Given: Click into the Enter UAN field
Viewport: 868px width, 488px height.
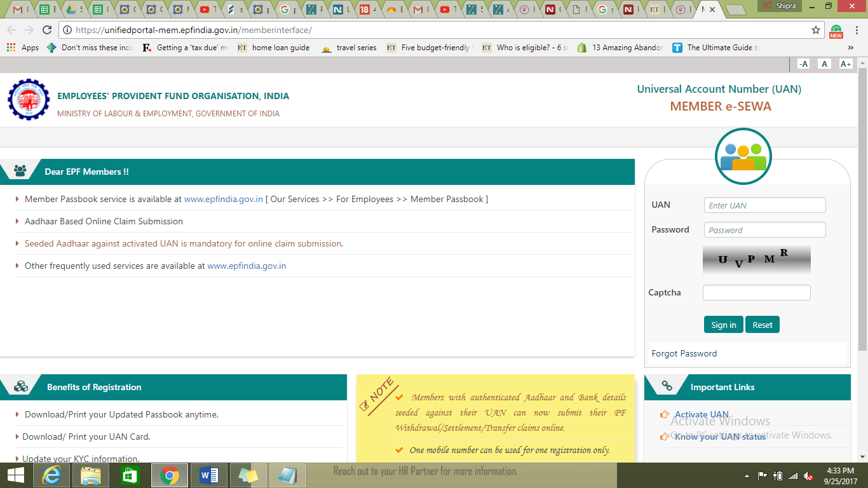Looking at the screenshot, I should (764, 205).
